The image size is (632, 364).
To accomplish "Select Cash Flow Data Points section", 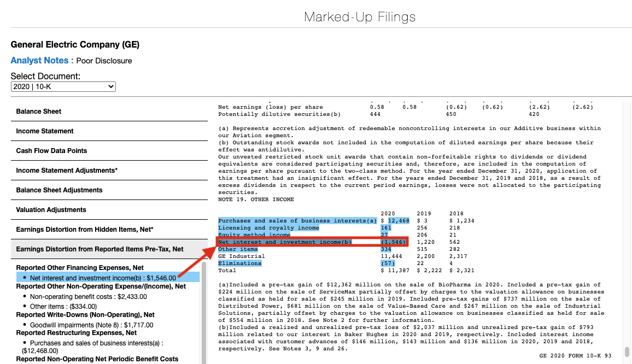I will tap(109, 151).
